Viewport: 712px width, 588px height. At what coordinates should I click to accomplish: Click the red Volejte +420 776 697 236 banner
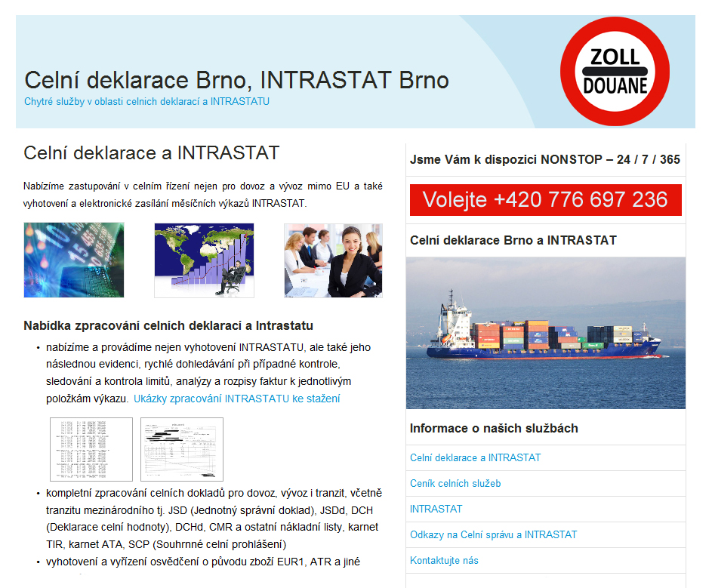pyautogui.click(x=545, y=200)
